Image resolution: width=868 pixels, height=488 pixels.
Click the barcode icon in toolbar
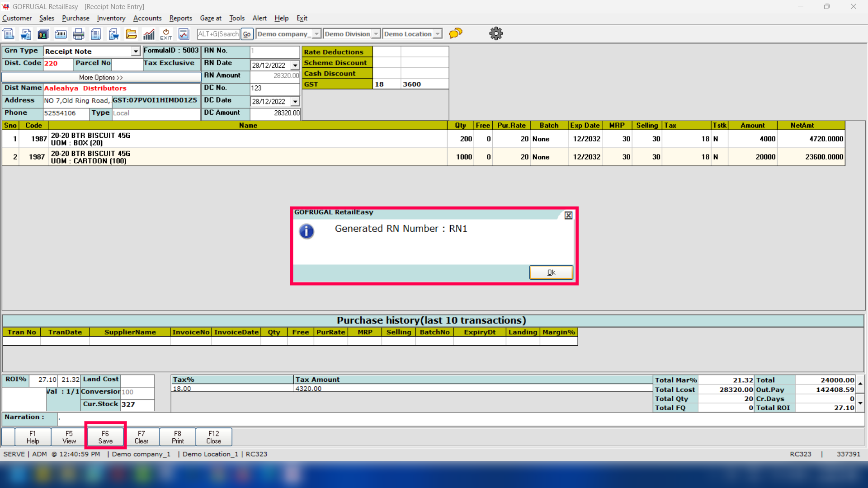(x=61, y=34)
